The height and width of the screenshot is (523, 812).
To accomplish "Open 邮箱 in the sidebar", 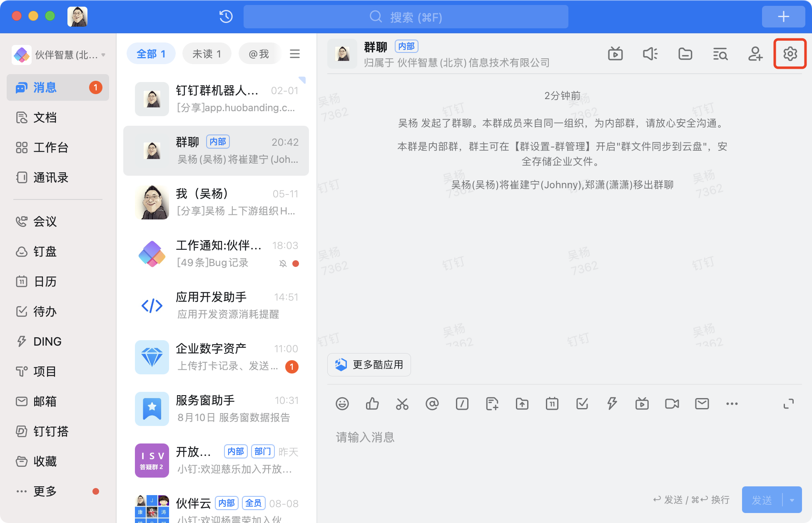I will [x=58, y=401].
